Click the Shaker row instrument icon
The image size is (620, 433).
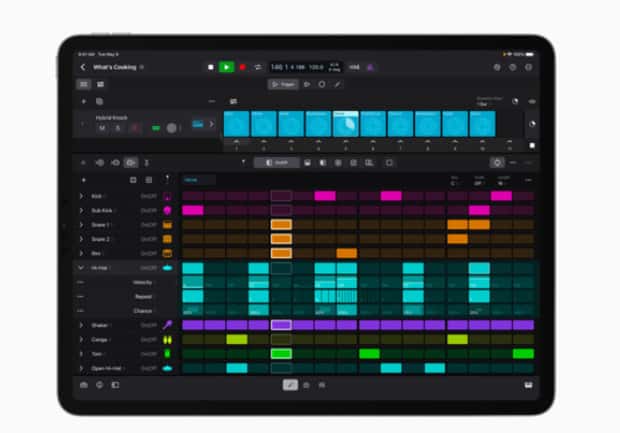[167, 325]
